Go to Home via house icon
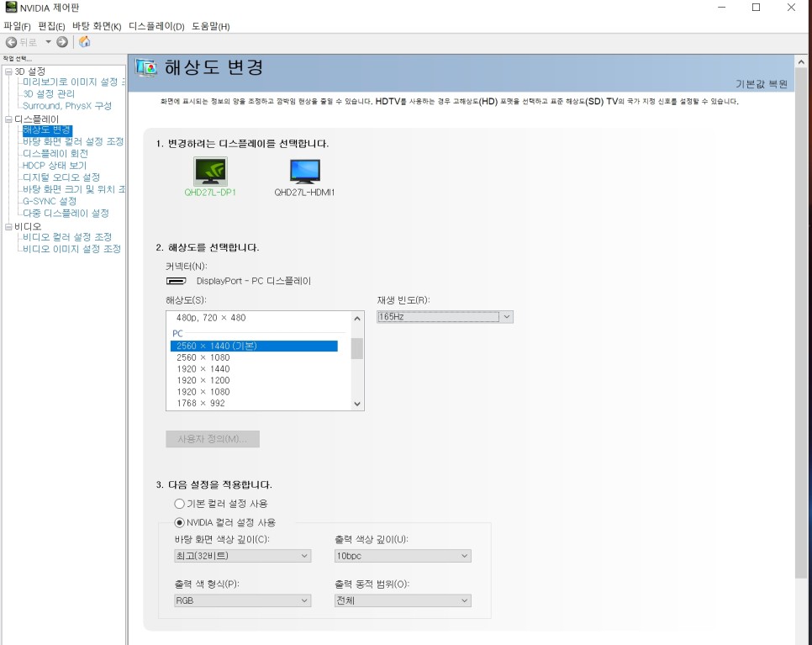Screen dimensions: 812x645 click(84, 42)
